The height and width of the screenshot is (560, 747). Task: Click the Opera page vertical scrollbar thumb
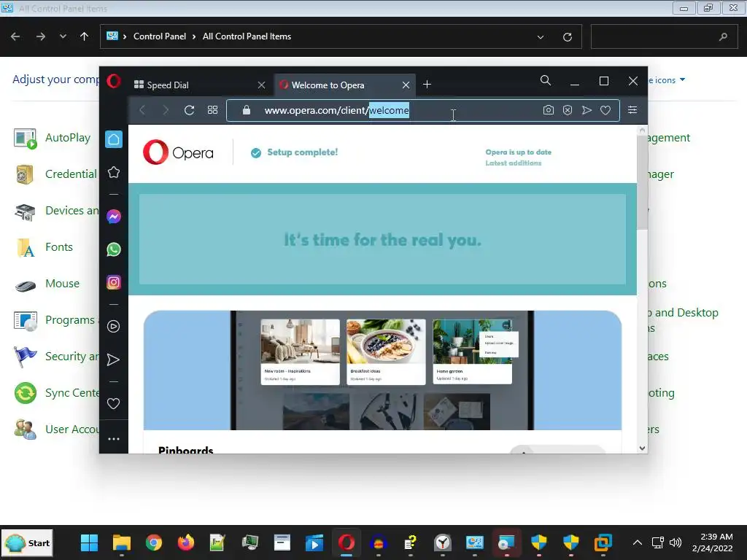click(x=642, y=182)
